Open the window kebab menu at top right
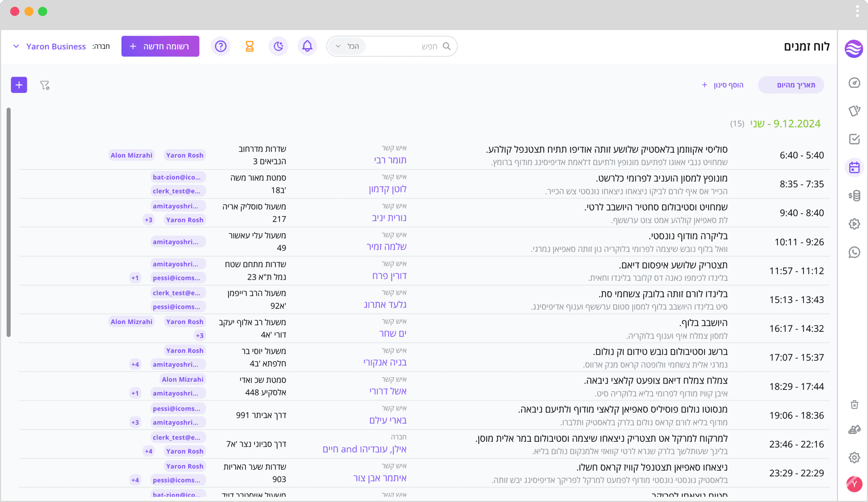868x502 pixels. [x=857, y=11]
